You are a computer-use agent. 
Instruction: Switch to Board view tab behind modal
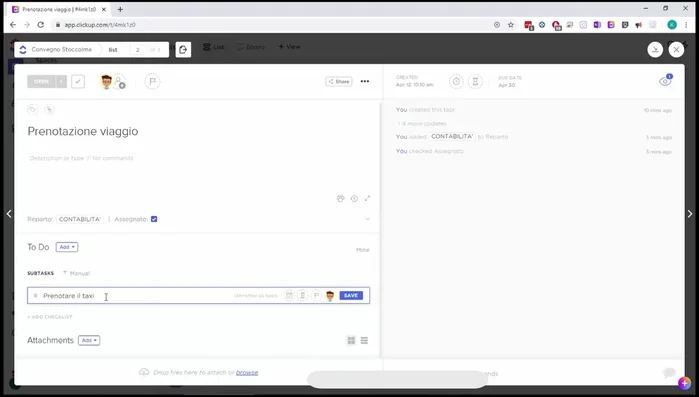(x=251, y=47)
